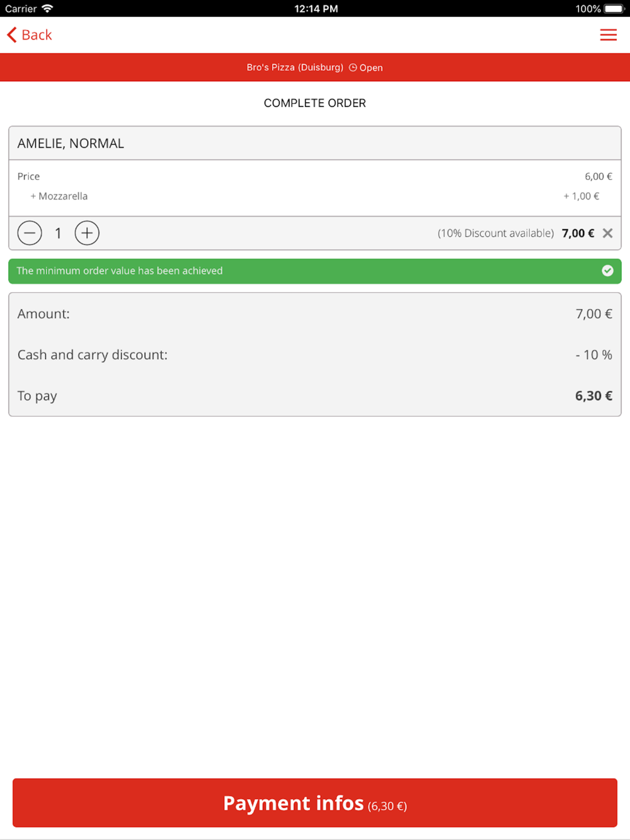Tap the minimum order value achieved banner
Viewport: 630px width, 840px height.
click(x=315, y=271)
